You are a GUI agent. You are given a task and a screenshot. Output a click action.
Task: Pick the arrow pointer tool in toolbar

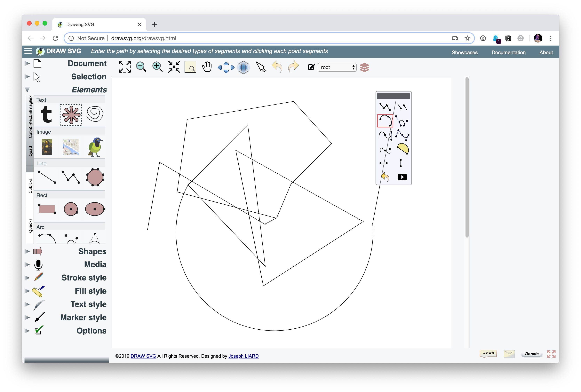tap(260, 67)
